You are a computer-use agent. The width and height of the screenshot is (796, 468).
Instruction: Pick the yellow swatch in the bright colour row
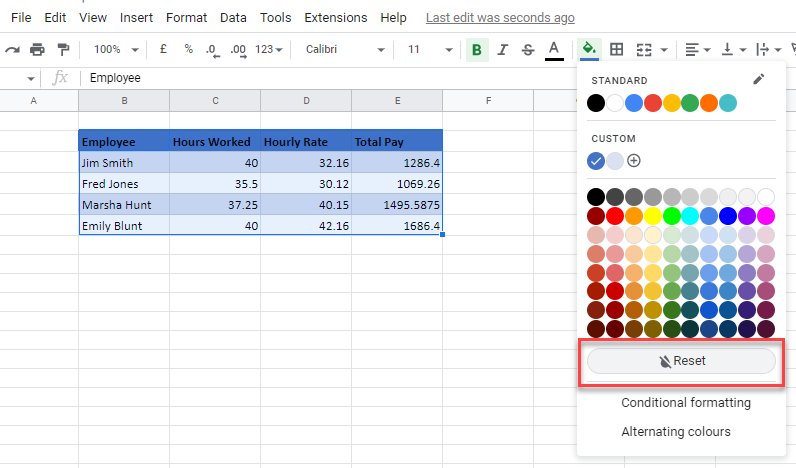tap(653, 216)
